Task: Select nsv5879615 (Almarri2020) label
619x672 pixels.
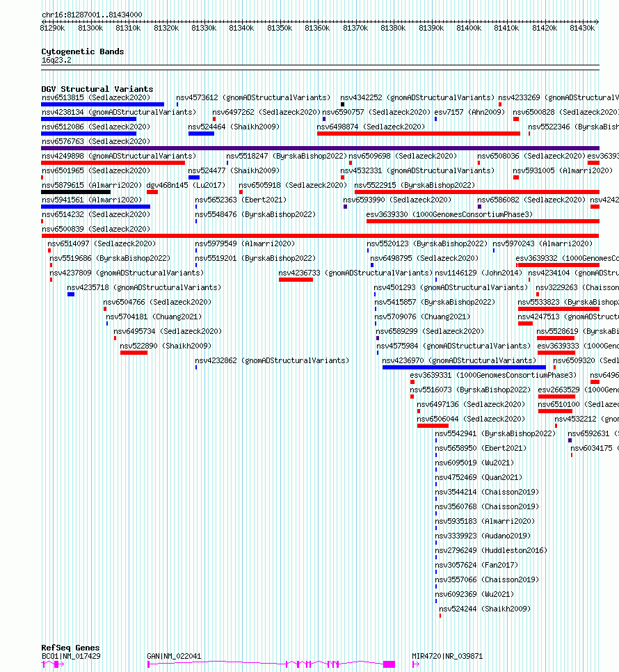Action: 92,185
